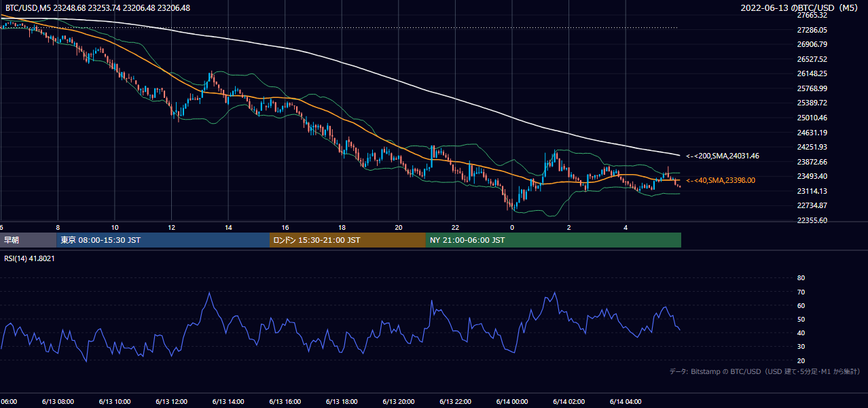Screen dimensions: 868x408
Task: Click the price axis value 25389.72
Action: (x=812, y=103)
